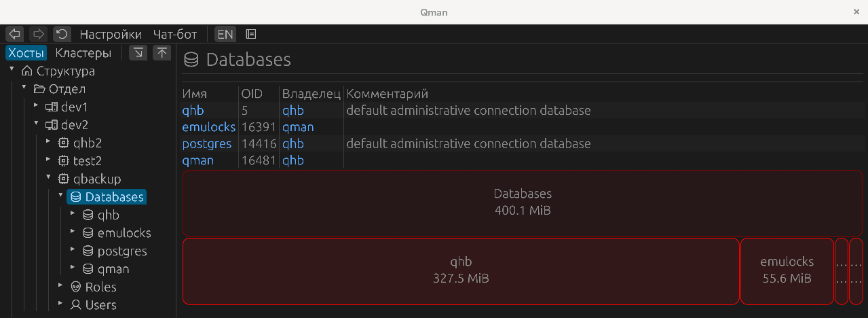
Task: Select the Хосты tab
Action: click(26, 53)
